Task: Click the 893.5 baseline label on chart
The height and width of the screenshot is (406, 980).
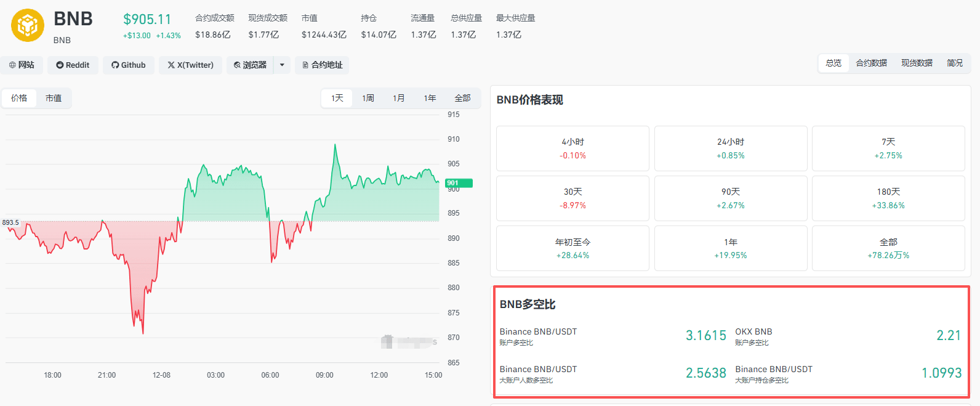Action: [10, 222]
